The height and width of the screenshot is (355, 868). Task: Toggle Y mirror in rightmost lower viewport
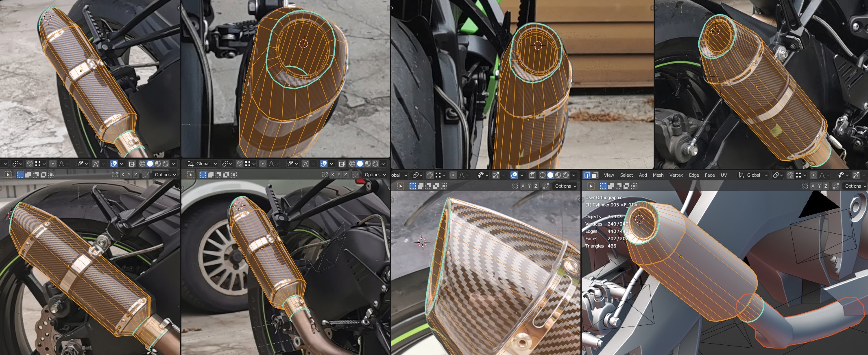[819, 186]
